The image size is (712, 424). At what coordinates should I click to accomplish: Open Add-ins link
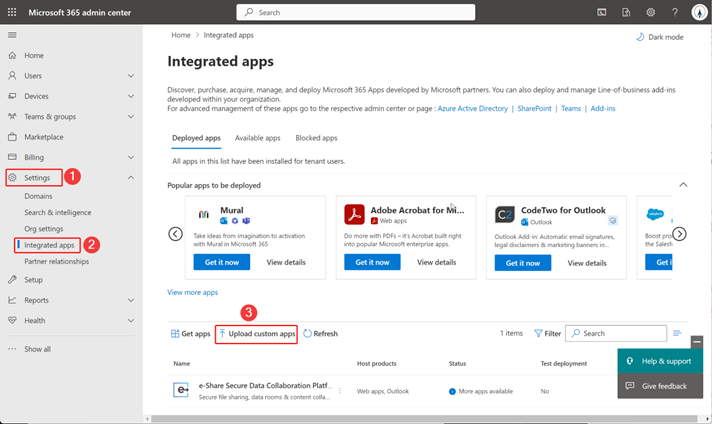603,108
